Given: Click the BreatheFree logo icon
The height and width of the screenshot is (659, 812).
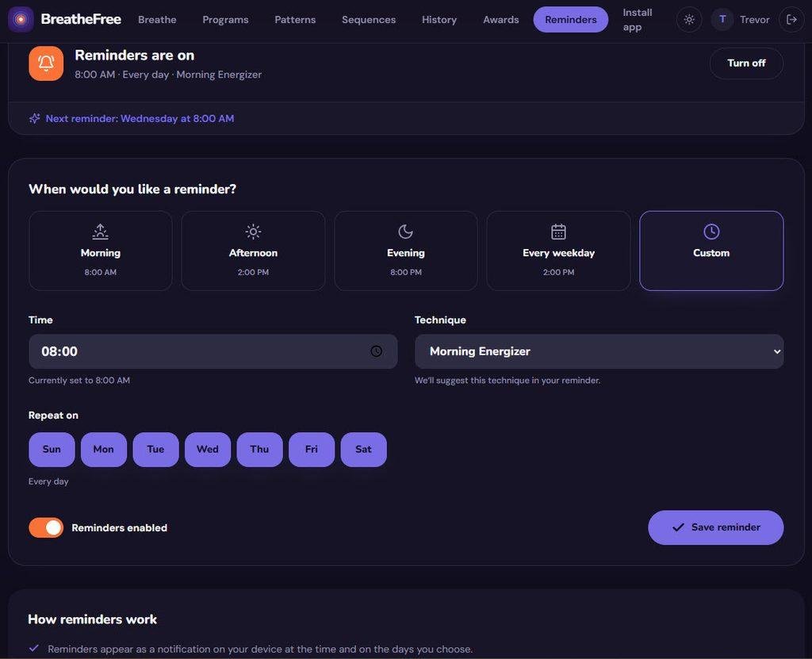Looking at the screenshot, I should coord(21,20).
